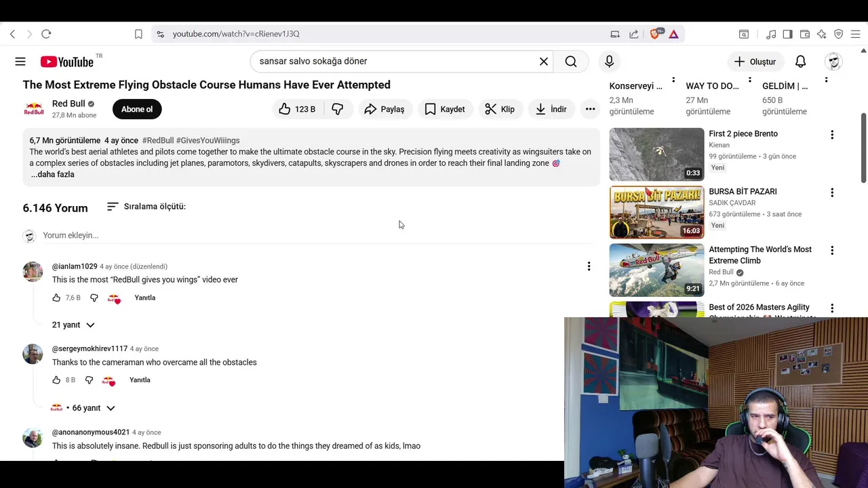868x488 pixels.
Task: Expand 21 yanıt replies
Action: pyautogui.click(x=73, y=325)
